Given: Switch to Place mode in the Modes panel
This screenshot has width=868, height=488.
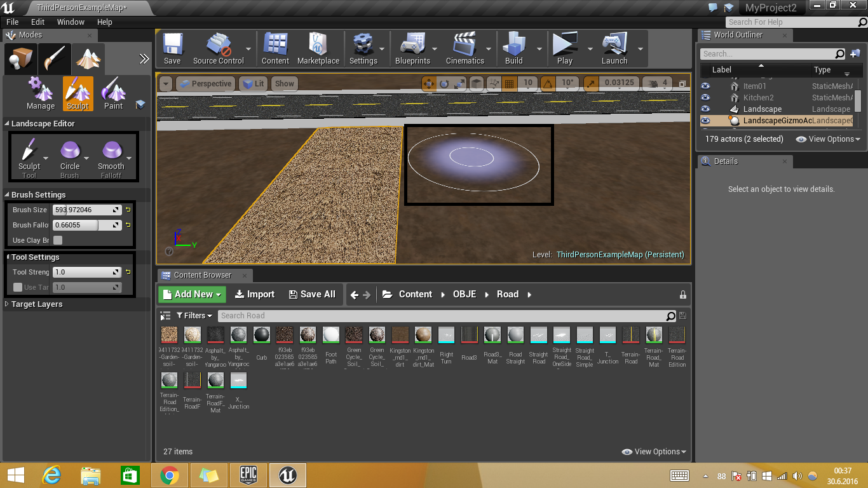Looking at the screenshot, I should 21,60.
